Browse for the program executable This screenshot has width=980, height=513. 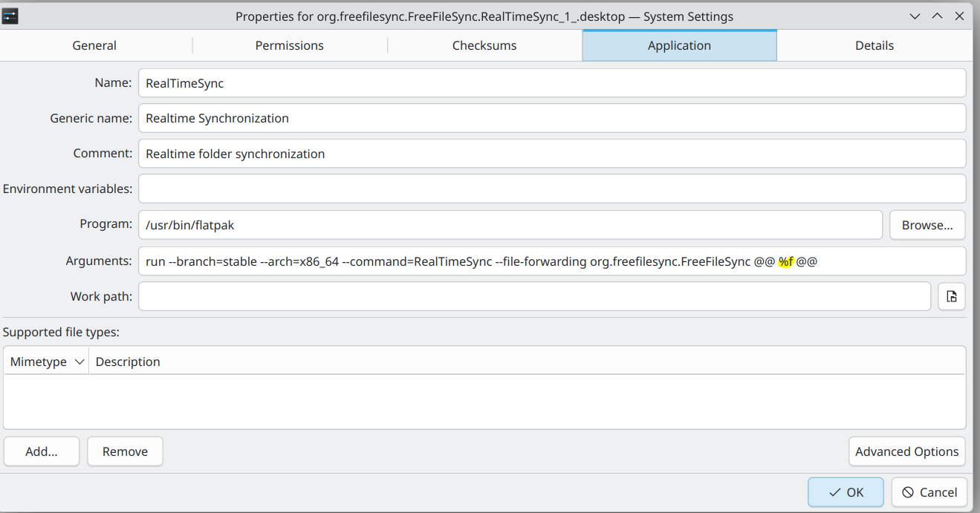(x=927, y=225)
